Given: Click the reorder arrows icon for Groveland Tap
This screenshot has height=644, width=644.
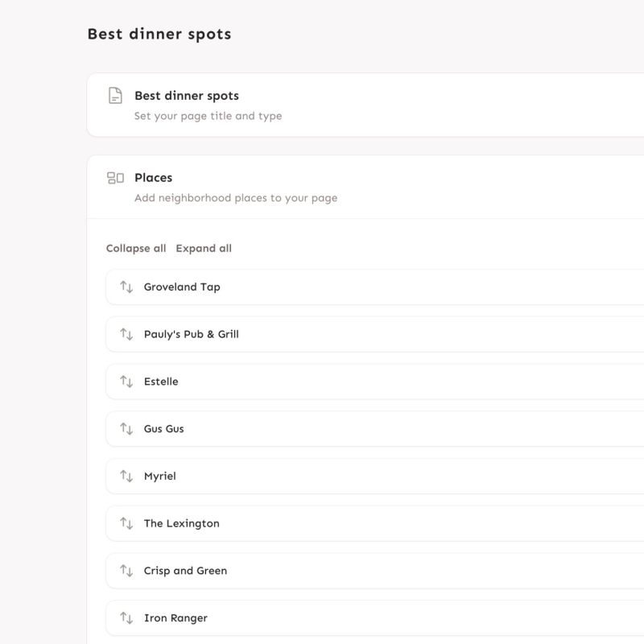Looking at the screenshot, I should tap(126, 287).
